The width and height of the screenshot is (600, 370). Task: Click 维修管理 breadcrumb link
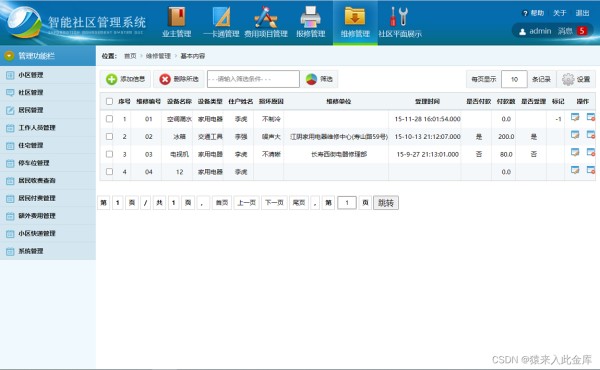pos(158,56)
